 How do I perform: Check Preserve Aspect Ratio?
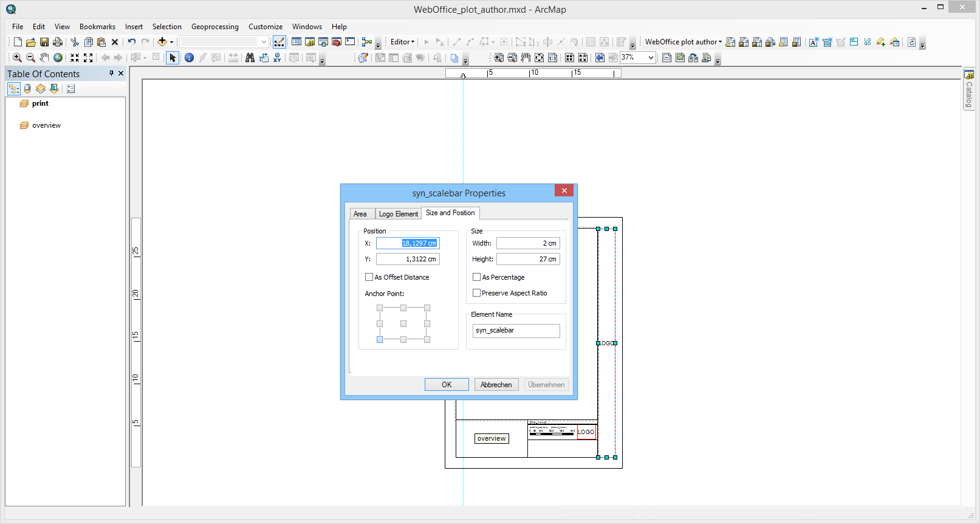click(x=476, y=293)
